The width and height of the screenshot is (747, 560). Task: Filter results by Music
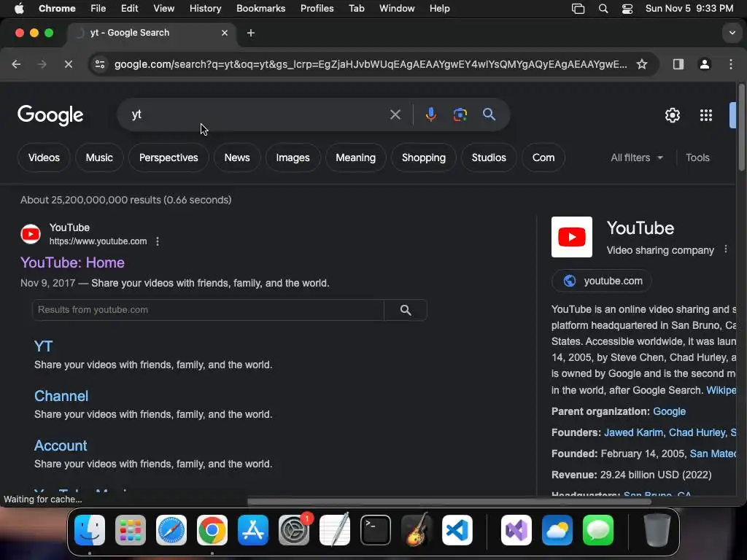click(x=99, y=157)
